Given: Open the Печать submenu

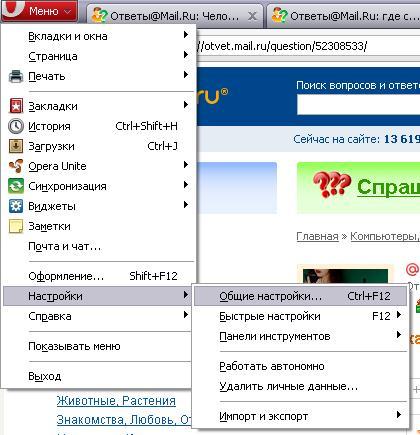Looking at the screenshot, I should (x=99, y=76).
